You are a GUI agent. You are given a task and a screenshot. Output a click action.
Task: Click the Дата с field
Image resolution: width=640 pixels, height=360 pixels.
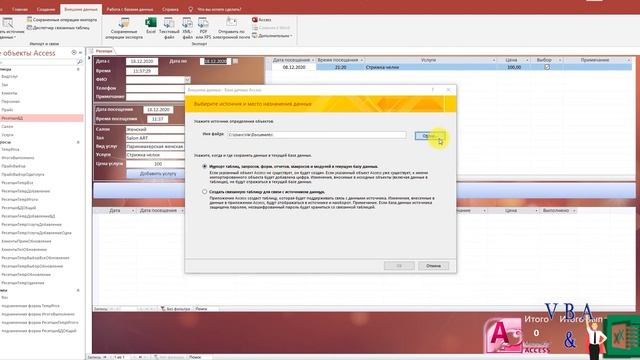(x=142, y=61)
